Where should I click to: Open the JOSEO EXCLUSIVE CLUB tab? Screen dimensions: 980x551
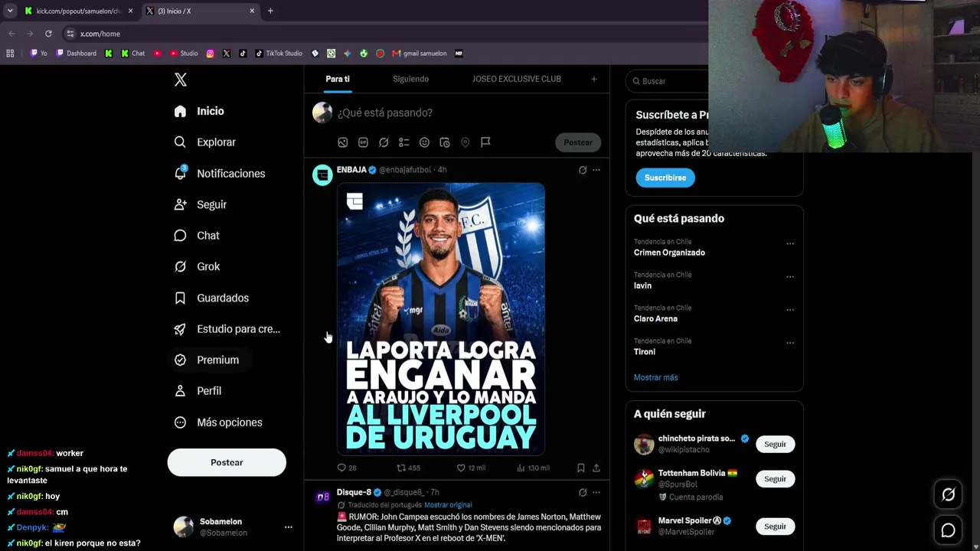pos(517,79)
